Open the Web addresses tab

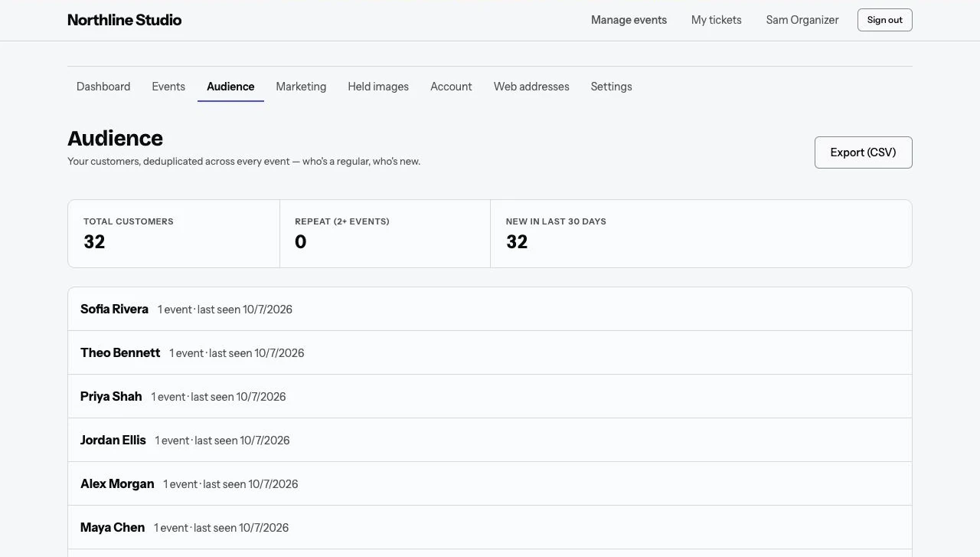pyautogui.click(x=531, y=87)
